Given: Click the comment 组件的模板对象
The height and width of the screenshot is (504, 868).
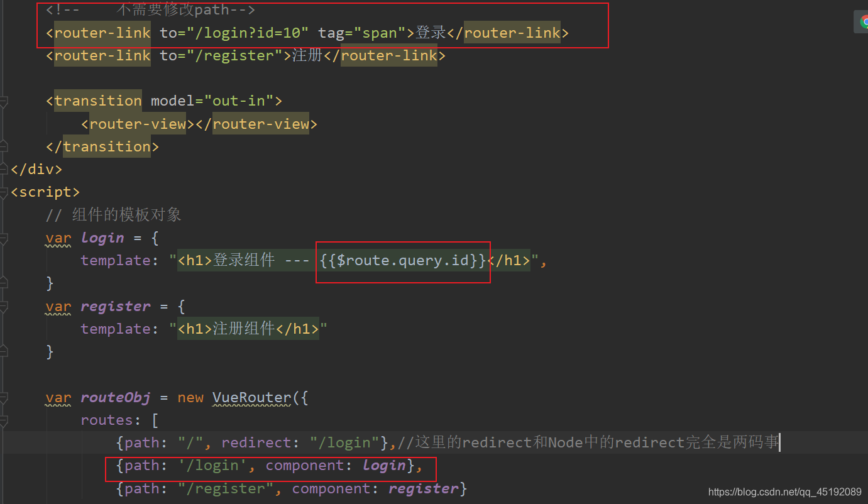Looking at the screenshot, I should coord(114,215).
